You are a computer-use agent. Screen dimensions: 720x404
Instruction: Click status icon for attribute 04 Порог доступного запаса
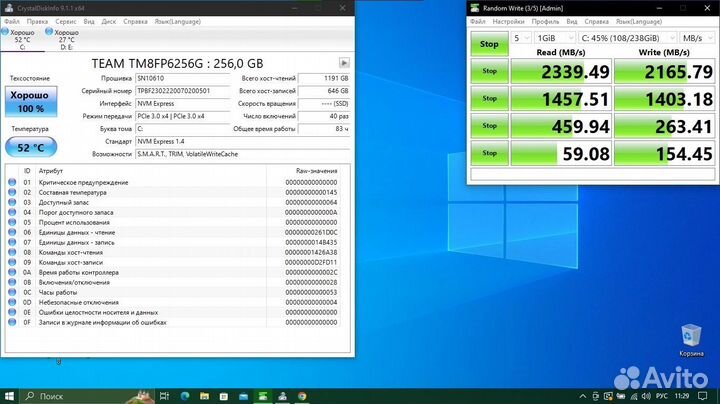pyautogui.click(x=12, y=212)
